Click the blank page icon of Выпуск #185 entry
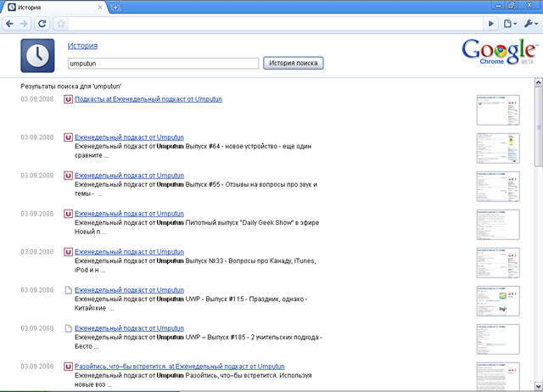Viewport: 543px width, 392px height. pos(68,328)
